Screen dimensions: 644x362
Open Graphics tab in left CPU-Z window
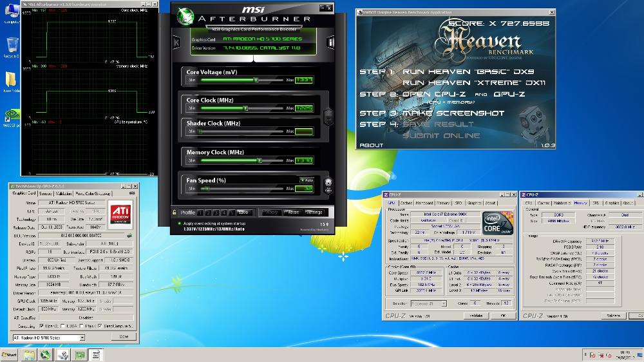[x=475, y=203]
